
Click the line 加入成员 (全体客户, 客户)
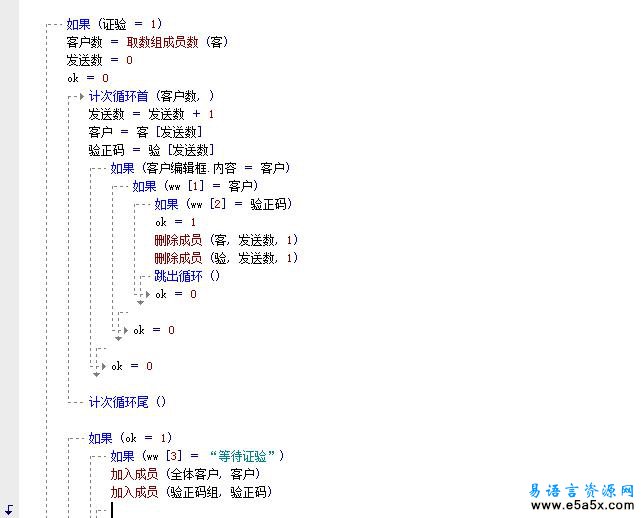[x=185, y=475]
